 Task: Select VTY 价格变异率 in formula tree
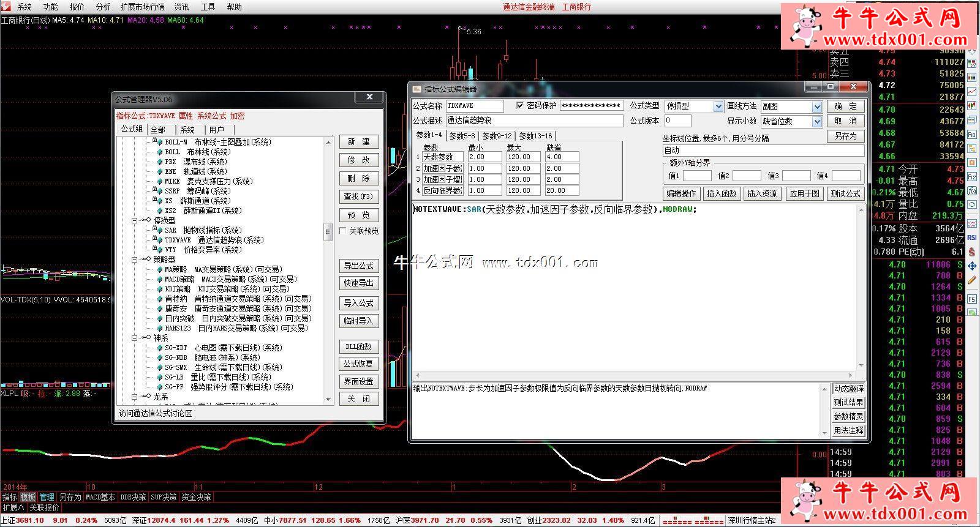[x=203, y=250]
